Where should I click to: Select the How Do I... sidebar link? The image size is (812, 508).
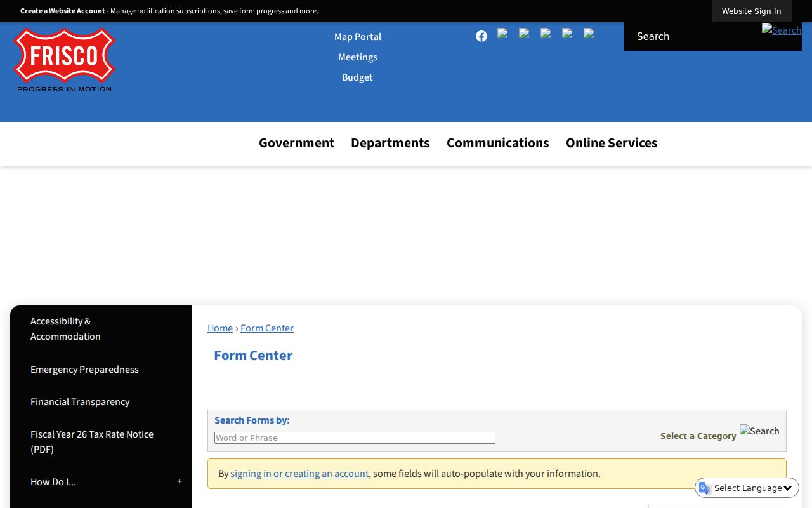(53, 482)
